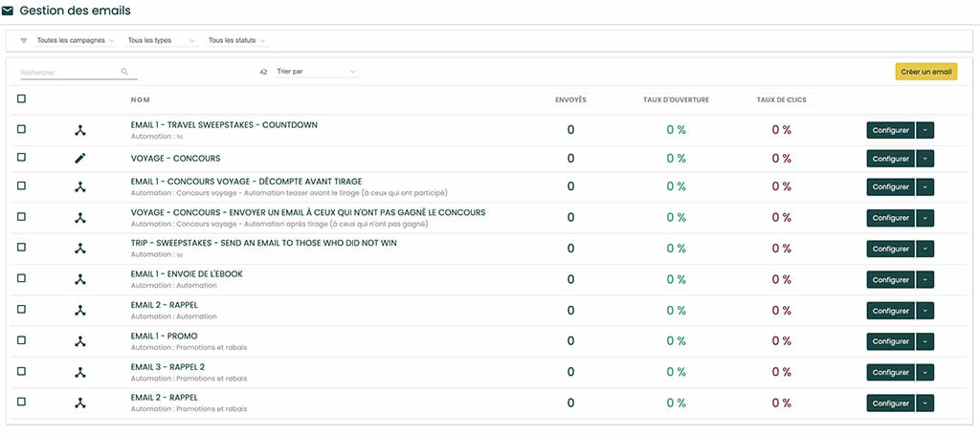Expand arrow beside Configurer for pencil-icon VOYAGE - CONCOURS
This screenshot has height=435, width=980.
tap(925, 159)
